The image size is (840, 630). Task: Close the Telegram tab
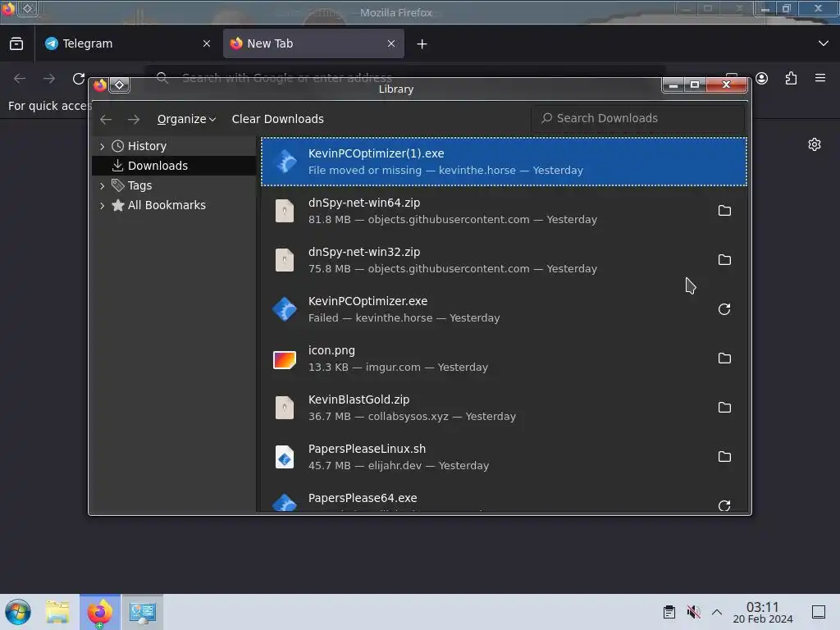pos(207,44)
